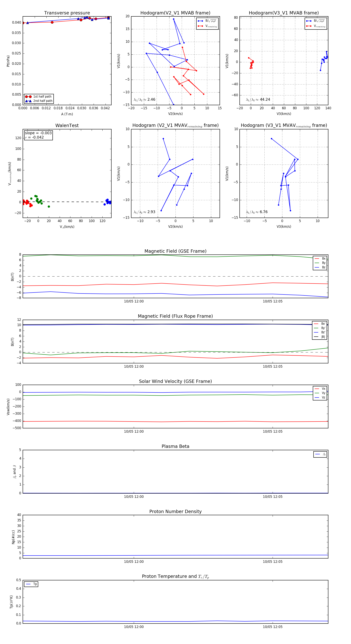Click the "Proton Temperature and Te/Tp" title

click(x=175, y=576)
